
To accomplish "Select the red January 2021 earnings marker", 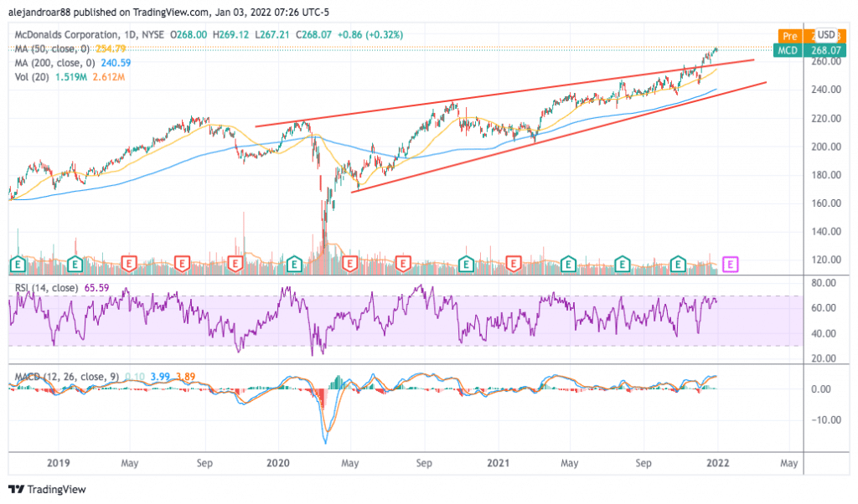I will pos(514,265).
